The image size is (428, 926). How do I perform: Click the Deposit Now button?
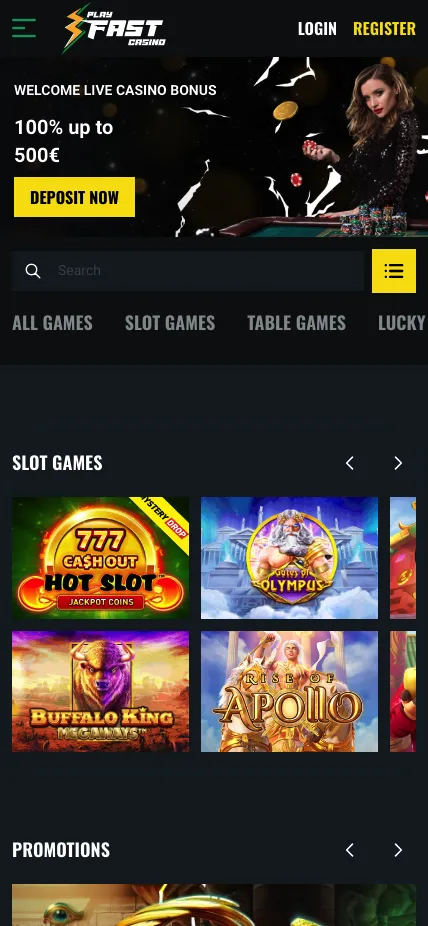tap(74, 197)
